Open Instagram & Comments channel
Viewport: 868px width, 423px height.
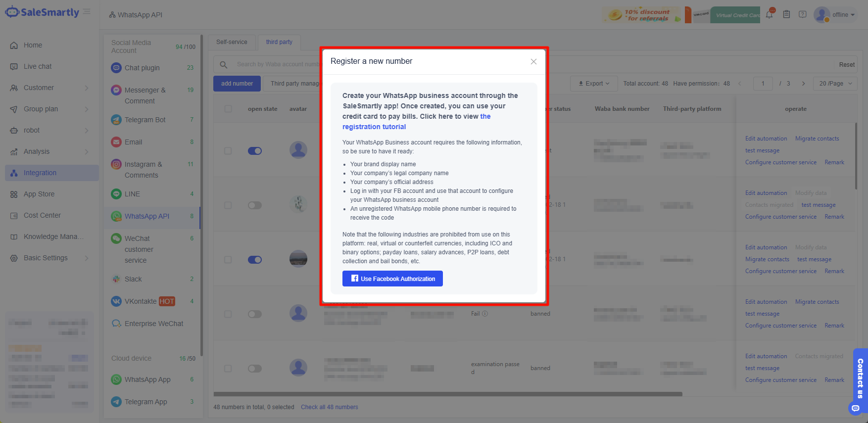click(152, 170)
